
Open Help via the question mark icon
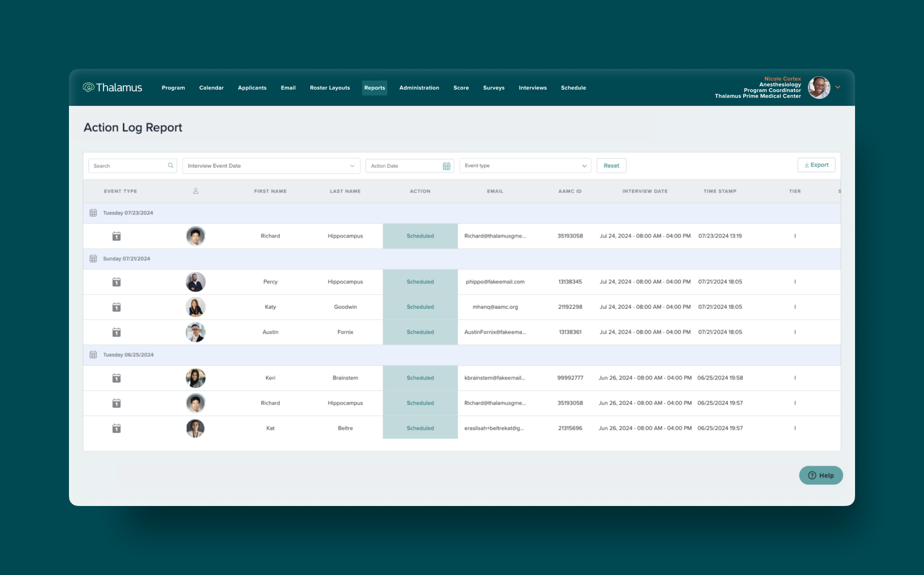point(811,476)
